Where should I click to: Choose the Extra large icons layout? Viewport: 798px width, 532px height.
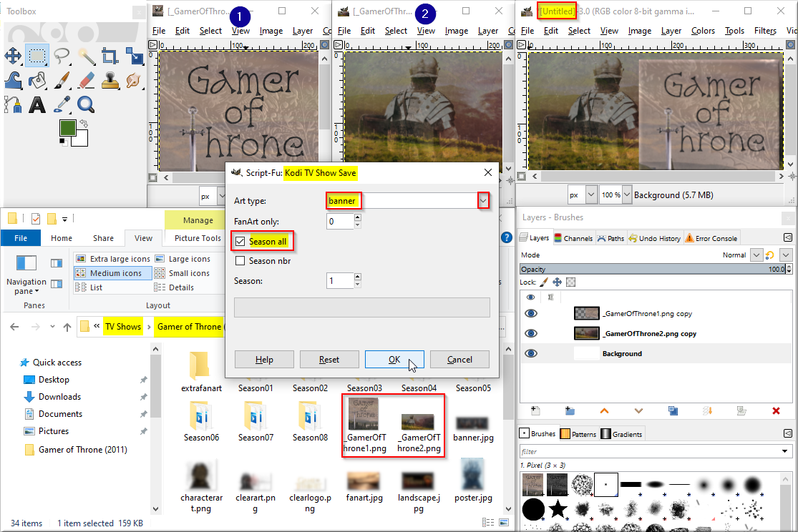[x=113, y=259]
